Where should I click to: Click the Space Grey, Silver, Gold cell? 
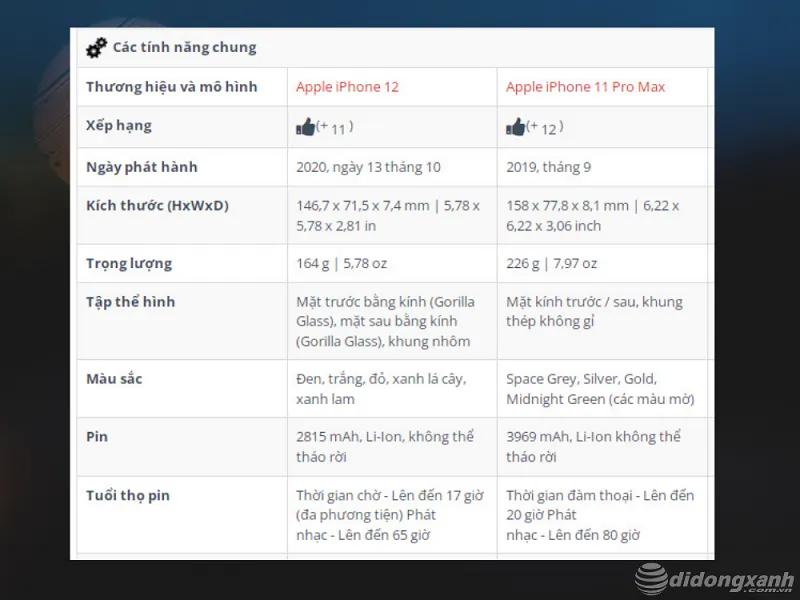click(x=601, y=389)
